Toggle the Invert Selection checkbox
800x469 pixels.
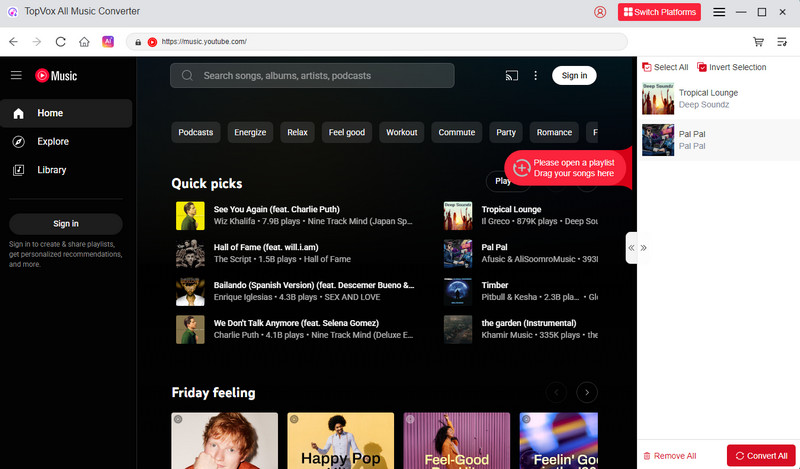[x=703, y=67]
